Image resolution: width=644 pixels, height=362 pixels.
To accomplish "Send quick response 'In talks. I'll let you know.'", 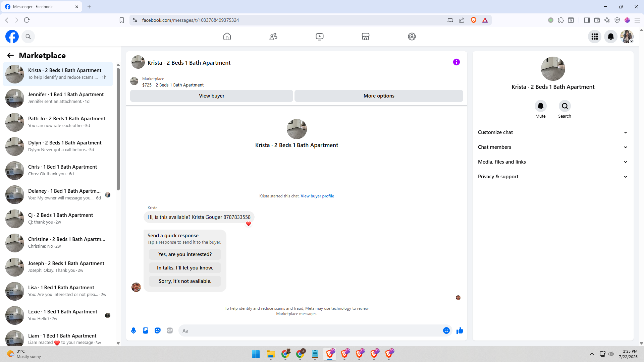I will pyautogui.click(x=185, y=268).
